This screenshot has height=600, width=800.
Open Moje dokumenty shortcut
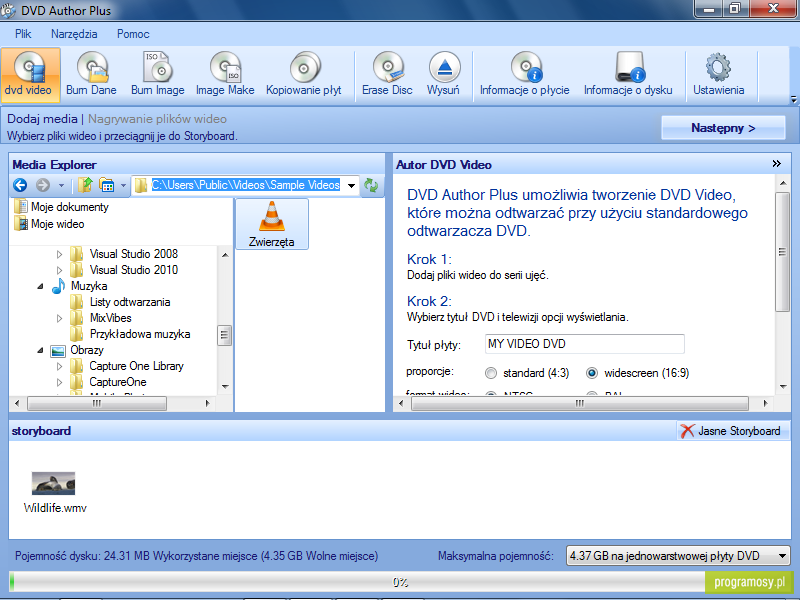point(62,207)
